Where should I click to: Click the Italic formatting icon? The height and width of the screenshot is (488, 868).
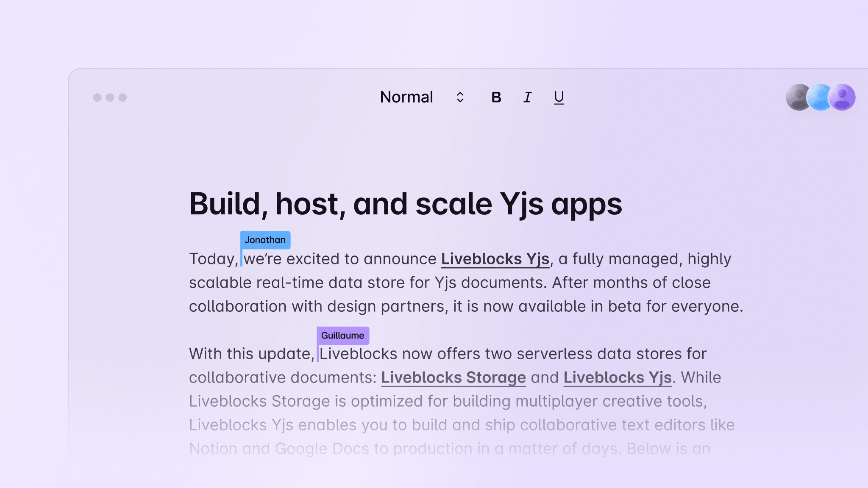(x=527, y=97)
